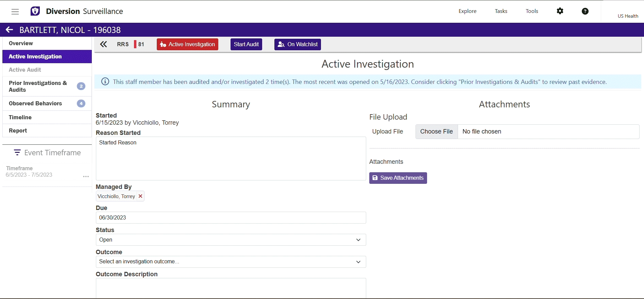Click the Diversion Surveillance shield logo

(35, 11)
